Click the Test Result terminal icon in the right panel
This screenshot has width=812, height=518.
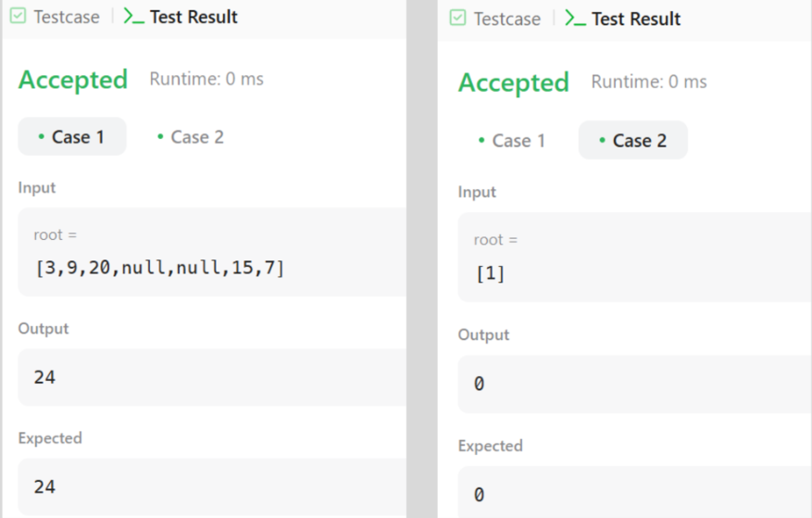[x=575, y=19]
